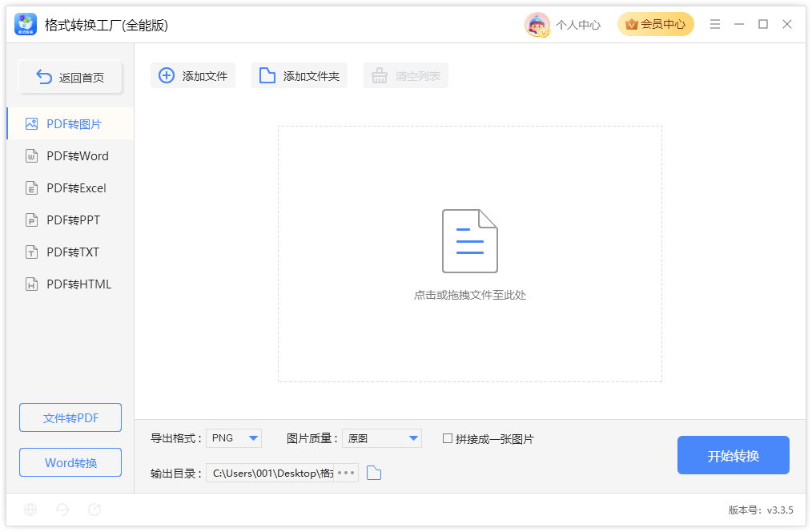Enable 拼接成一张图片 checkbox
The width and height of the screenshot is (812, 532).
pos(448,439)
